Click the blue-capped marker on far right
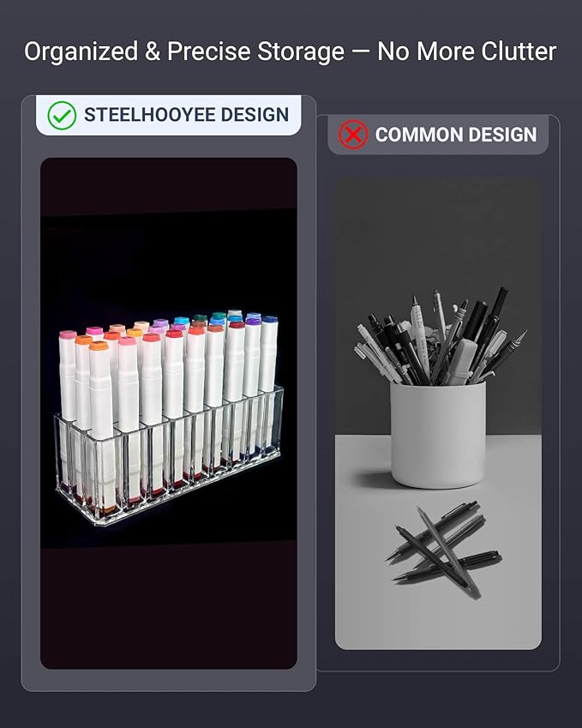This screenshot has height=728, width=582. point(269,355)
